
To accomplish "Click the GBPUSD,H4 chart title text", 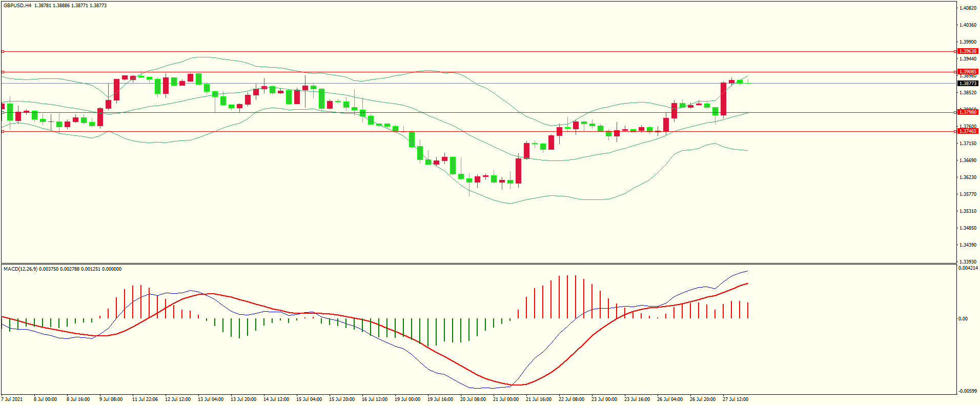I will click(17, 6).
